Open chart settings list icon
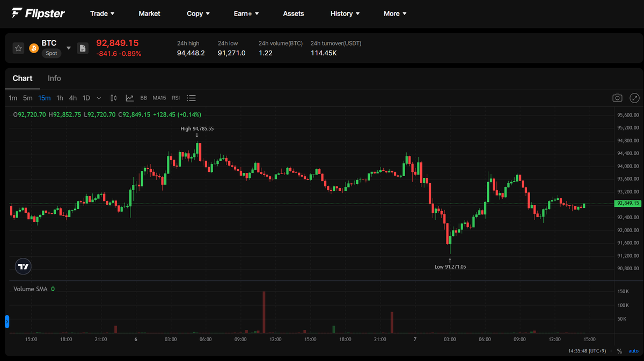This screenshot has width=644, height=361. click(x=191, y=98)
